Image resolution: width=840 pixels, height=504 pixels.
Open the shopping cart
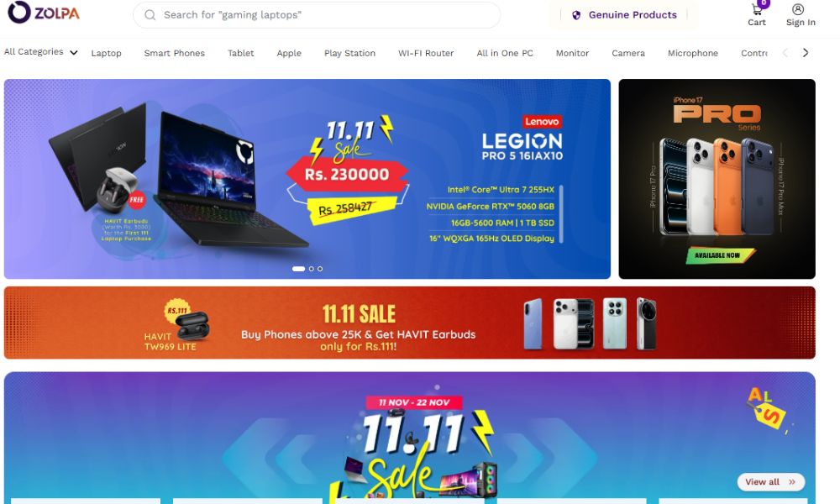pyautogui.click(x=757, y=14)
